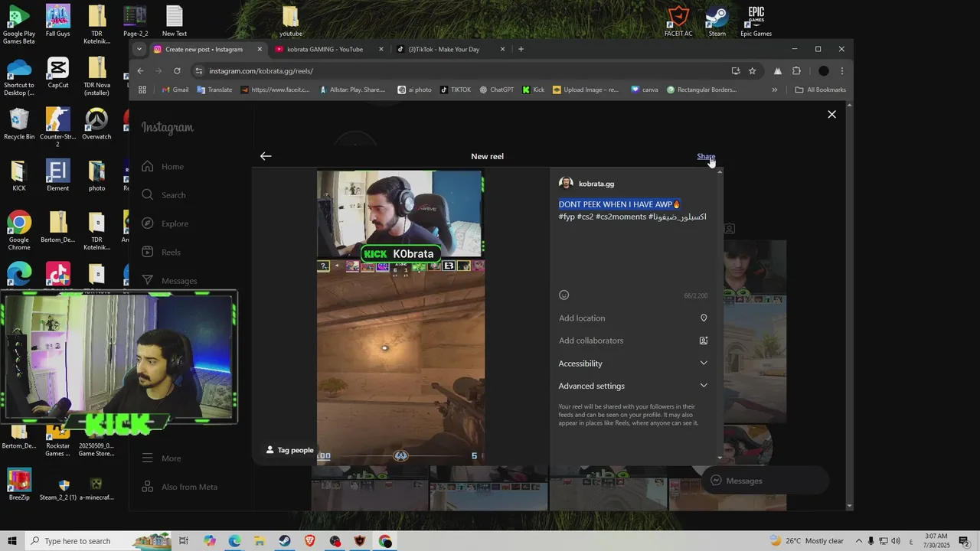Open Explore in Instagram sidebar

click(x=165, y=223)
